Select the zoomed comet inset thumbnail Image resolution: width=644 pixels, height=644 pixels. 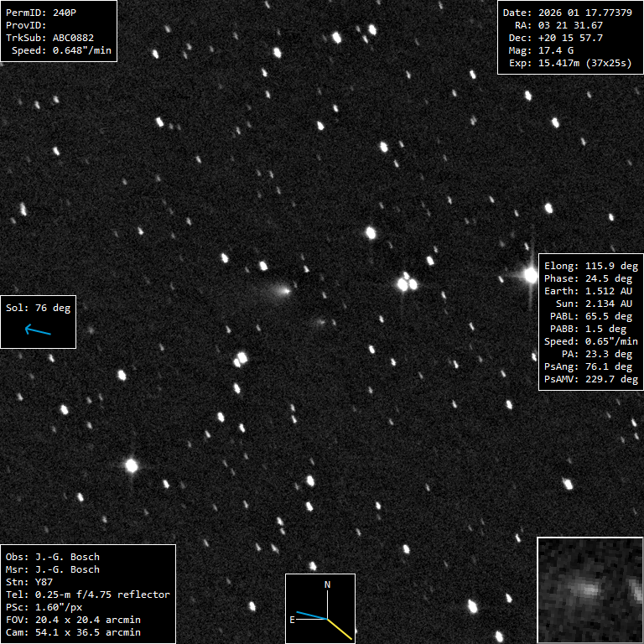click(x=589, y=589)
